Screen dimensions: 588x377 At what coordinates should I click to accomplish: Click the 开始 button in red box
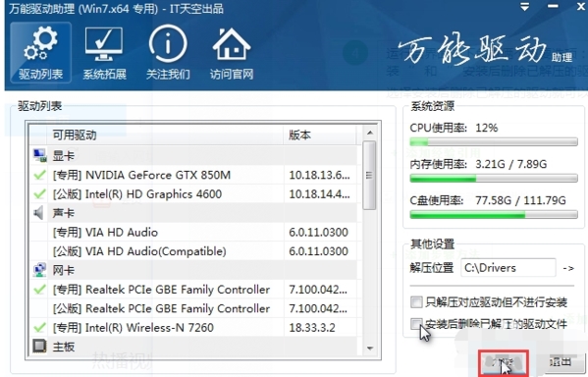coord(504,362)
